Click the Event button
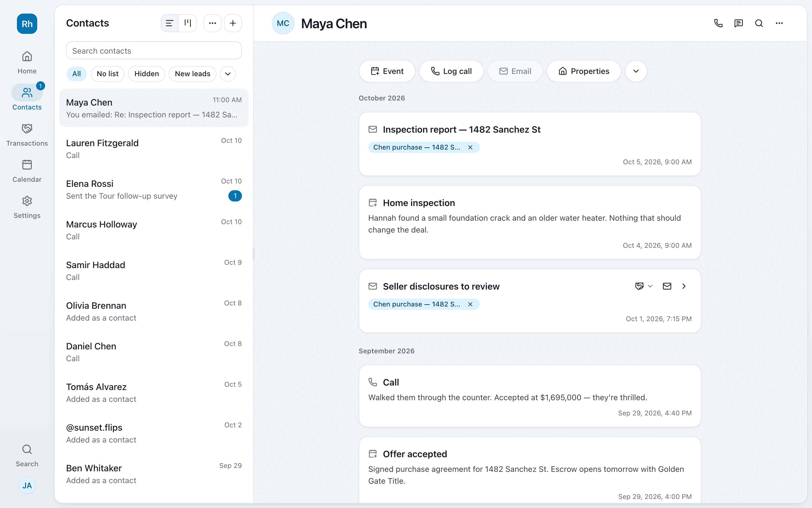 [x=387, y=71]
